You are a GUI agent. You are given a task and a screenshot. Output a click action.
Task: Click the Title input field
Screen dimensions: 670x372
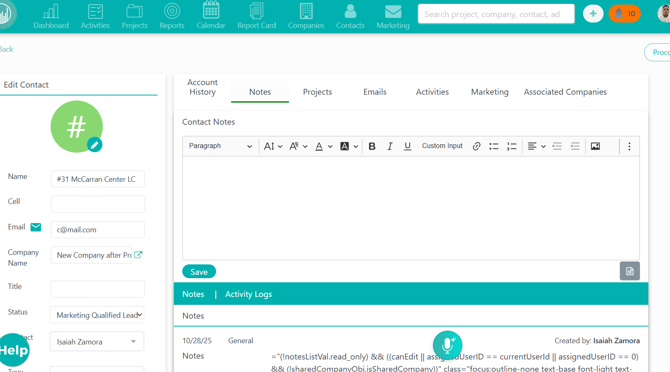tap(97, 289)
